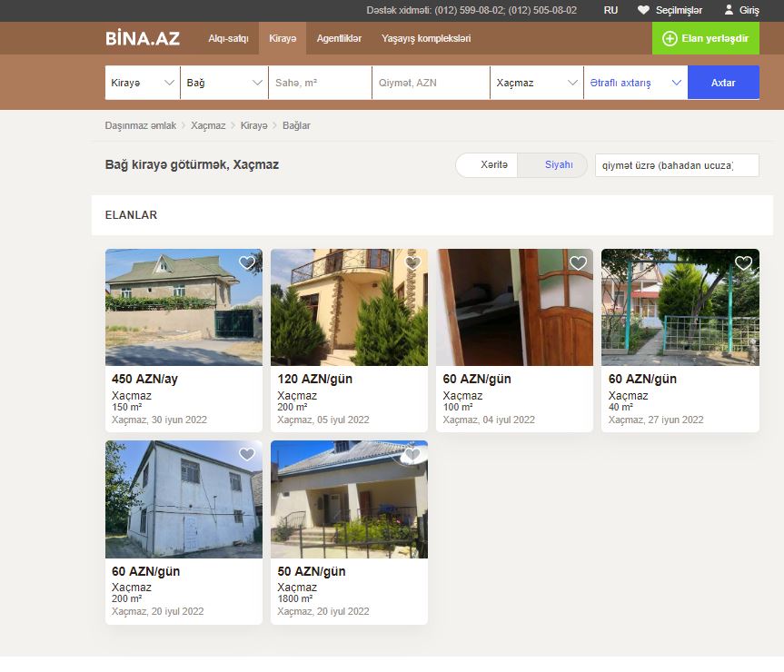Expand the Xaçmaz city dropdown

point(537,83)
